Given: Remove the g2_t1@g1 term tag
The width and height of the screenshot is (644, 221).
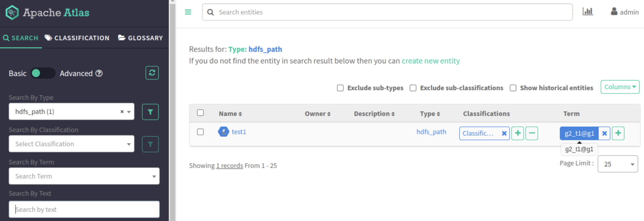Looking at the screenshot, I should (x=604, y=133).
